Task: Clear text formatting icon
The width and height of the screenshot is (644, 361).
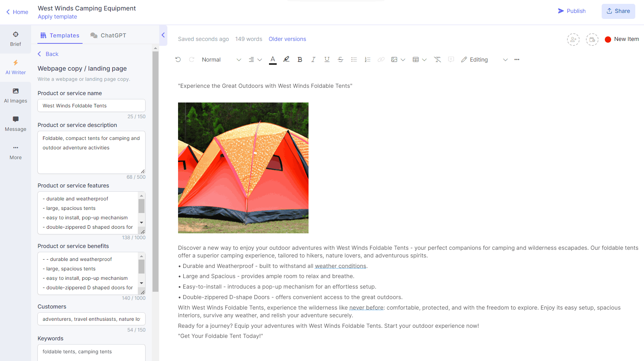Action: pos(438,59)
